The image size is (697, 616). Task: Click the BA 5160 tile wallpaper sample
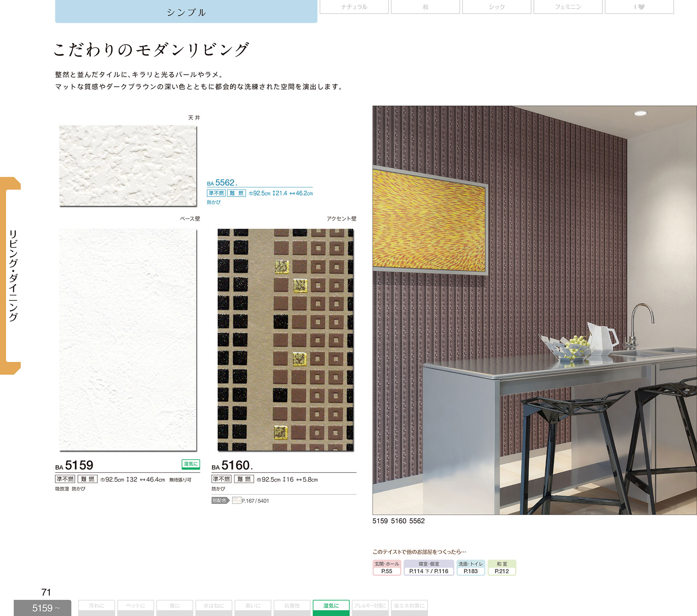[285, 340]
